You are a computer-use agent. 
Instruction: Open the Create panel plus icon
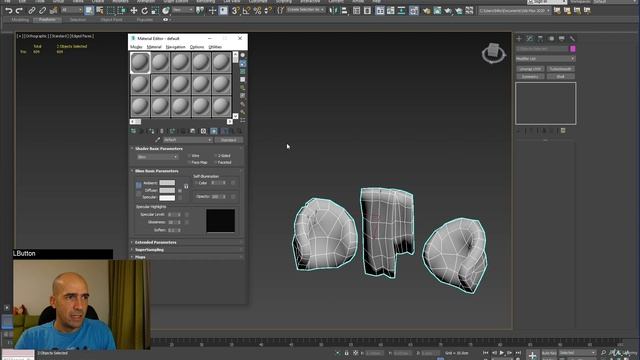[x=519, y=38]
